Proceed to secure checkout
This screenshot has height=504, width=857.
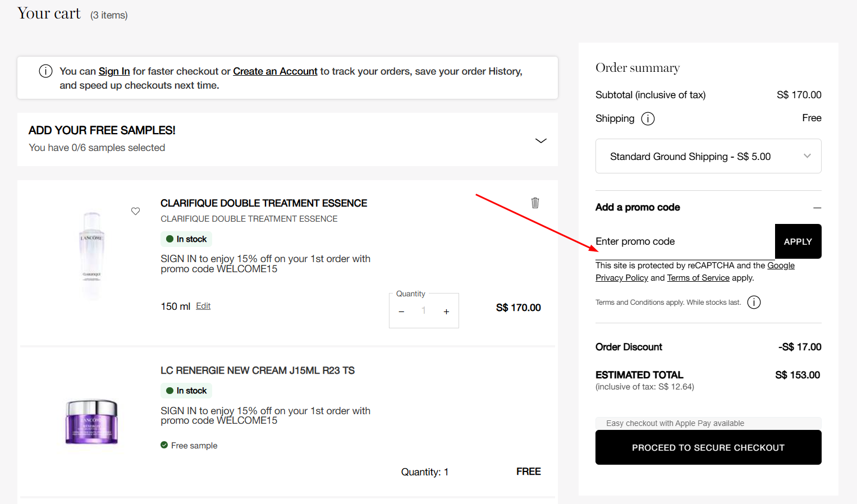click(708, 447)
